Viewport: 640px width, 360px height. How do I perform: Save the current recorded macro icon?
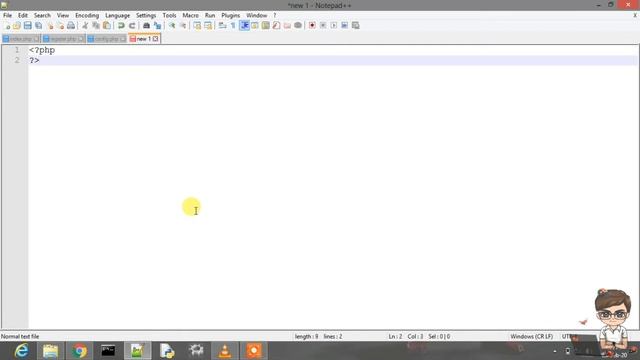pos(356,25)
